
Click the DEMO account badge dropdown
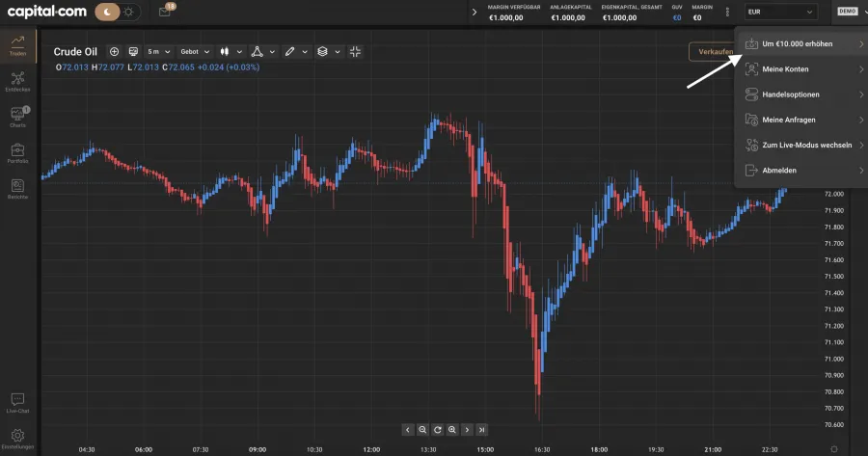click(850, 11)
